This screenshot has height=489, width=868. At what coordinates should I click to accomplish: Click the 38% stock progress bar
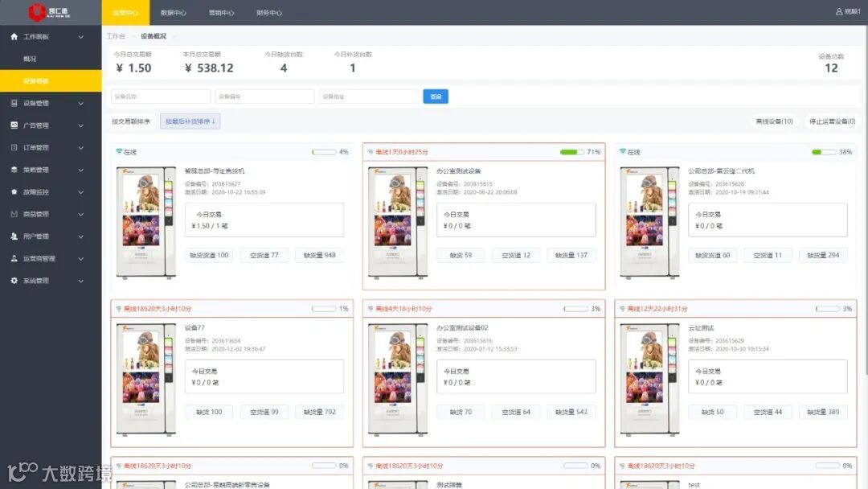pyautogui.click(x=824, y=152)
